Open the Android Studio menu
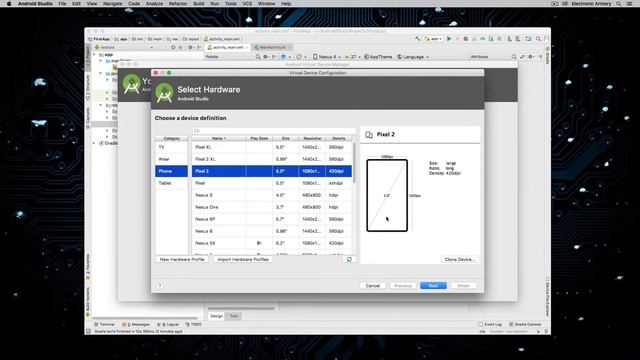 pos(35,4)
